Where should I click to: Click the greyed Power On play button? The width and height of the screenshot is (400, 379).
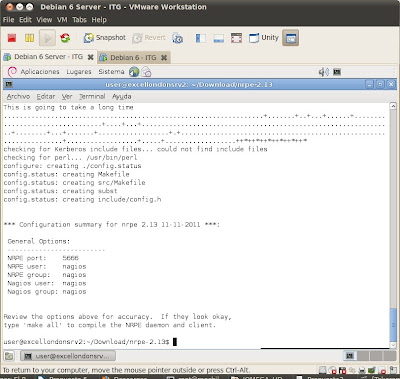pos(47,38)
